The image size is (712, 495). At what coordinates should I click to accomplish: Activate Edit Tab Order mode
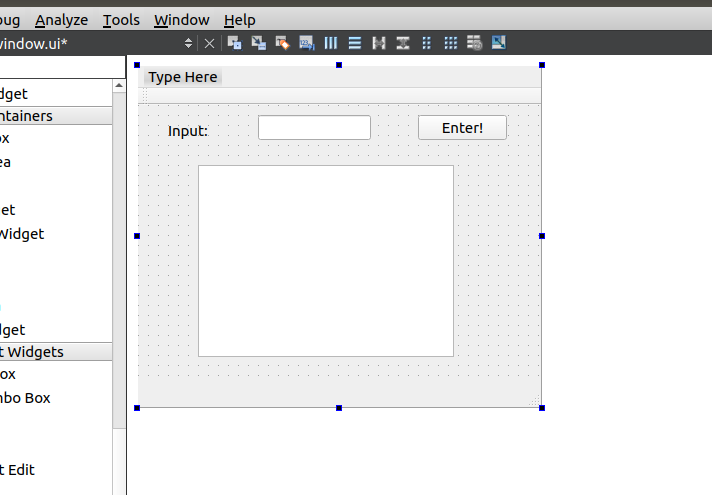[x=306, y=43]
